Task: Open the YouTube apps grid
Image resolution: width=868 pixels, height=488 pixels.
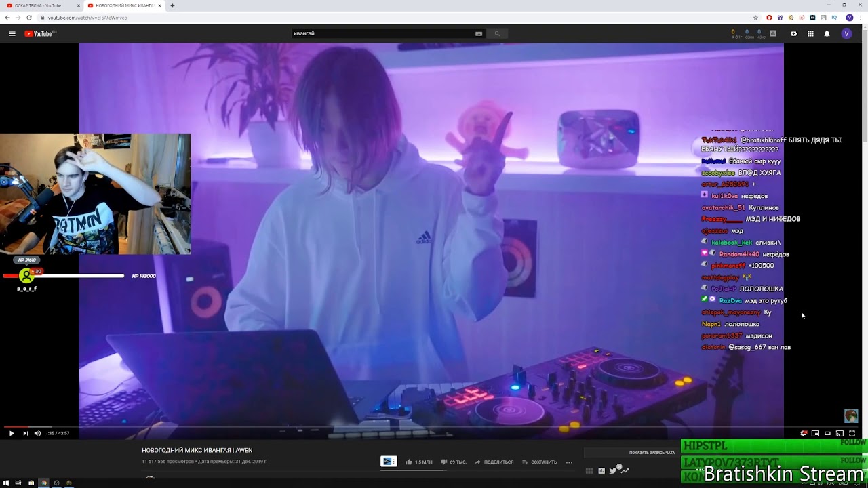Action: pyautogui.click(x=810, y=33)
